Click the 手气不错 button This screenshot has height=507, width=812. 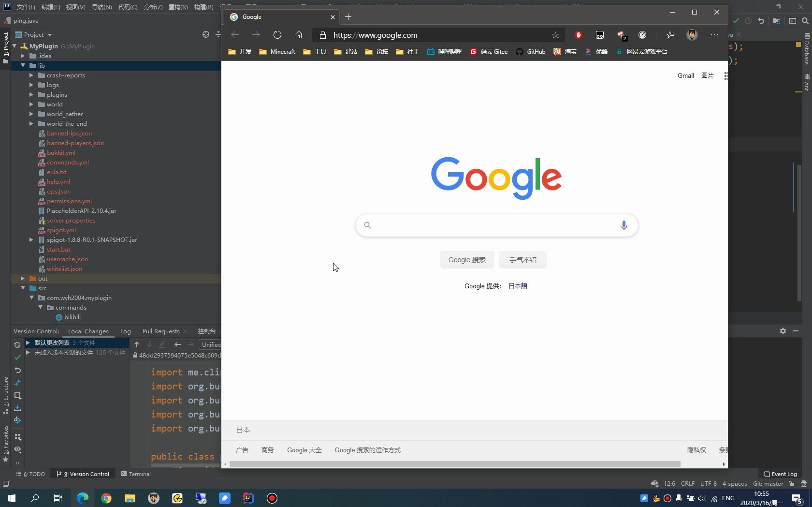pyautogui.click(x=523, y=260)
